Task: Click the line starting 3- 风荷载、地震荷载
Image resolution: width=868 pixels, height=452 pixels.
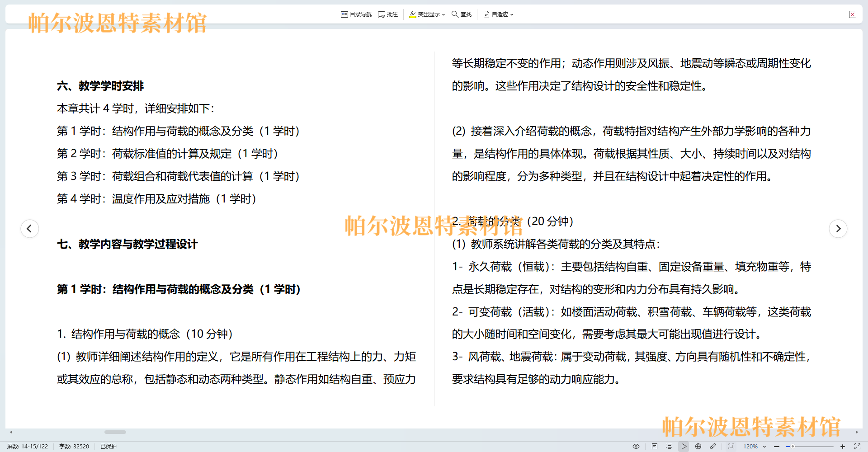Action: click(632, 357)
